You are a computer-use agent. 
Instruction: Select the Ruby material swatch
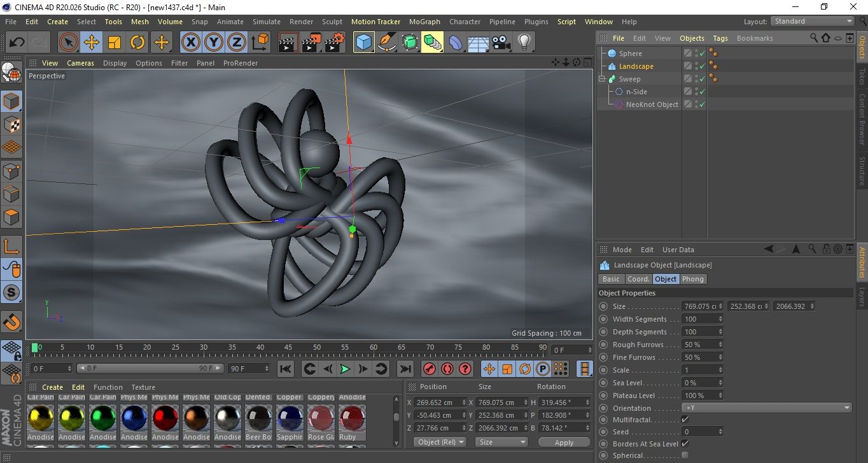click(352, 418)
